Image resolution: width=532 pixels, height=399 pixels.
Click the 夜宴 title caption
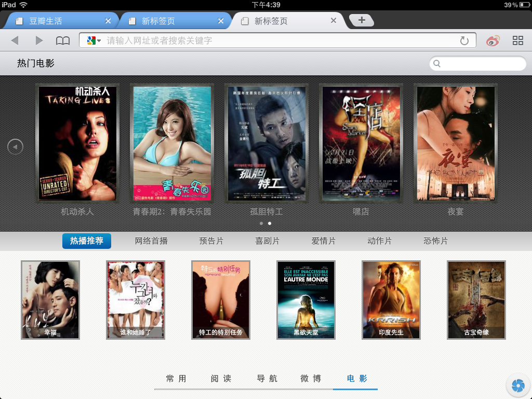456,212
